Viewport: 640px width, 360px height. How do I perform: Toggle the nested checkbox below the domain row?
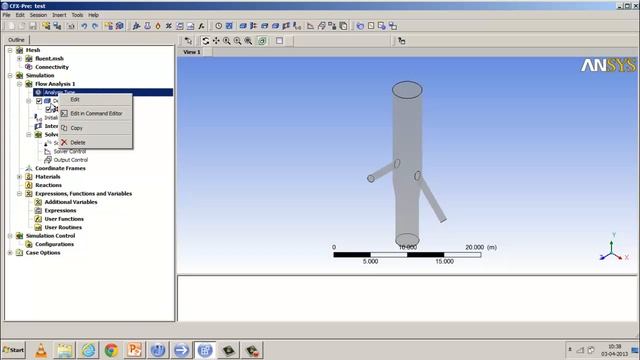(x=48, y=109)
